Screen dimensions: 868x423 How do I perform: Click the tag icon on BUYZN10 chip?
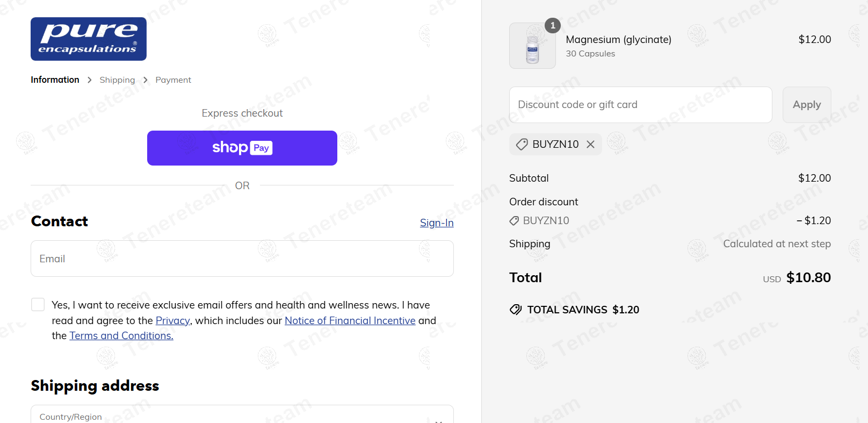point(522,145)
